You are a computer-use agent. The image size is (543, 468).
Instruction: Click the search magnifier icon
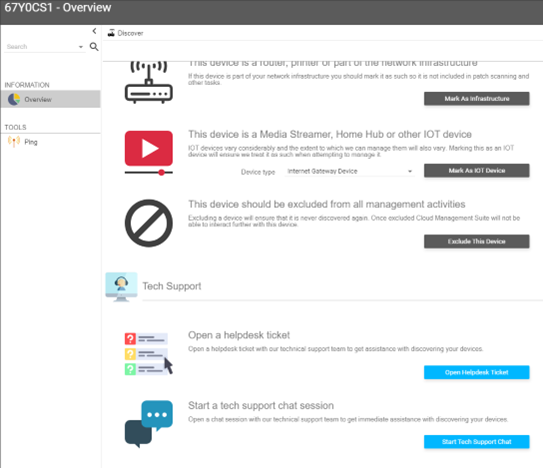tap(94, 46)
